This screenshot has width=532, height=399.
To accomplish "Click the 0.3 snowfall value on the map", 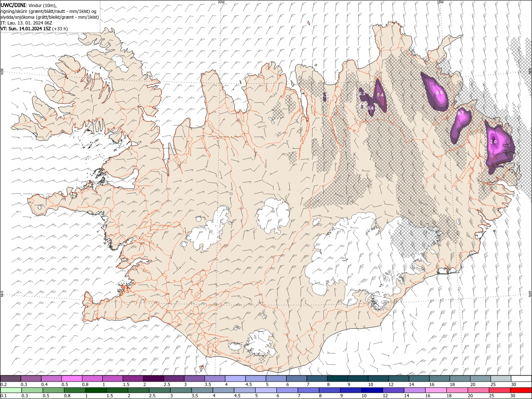I will click(362, 94).
